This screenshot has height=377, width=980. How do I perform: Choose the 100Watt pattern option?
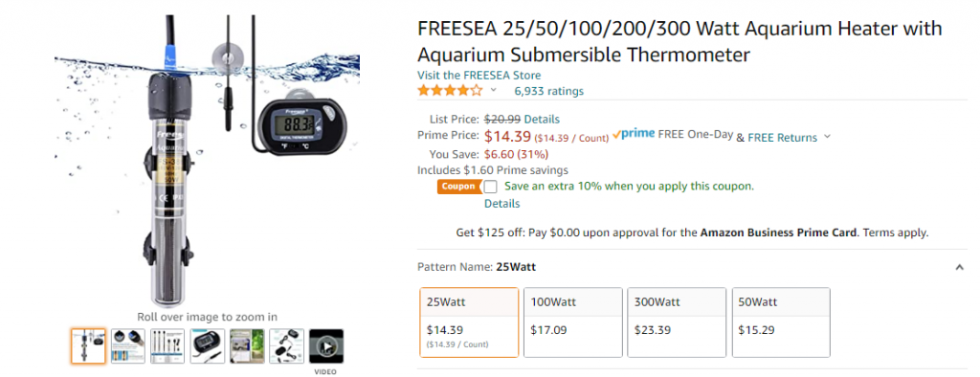point(573,322)
